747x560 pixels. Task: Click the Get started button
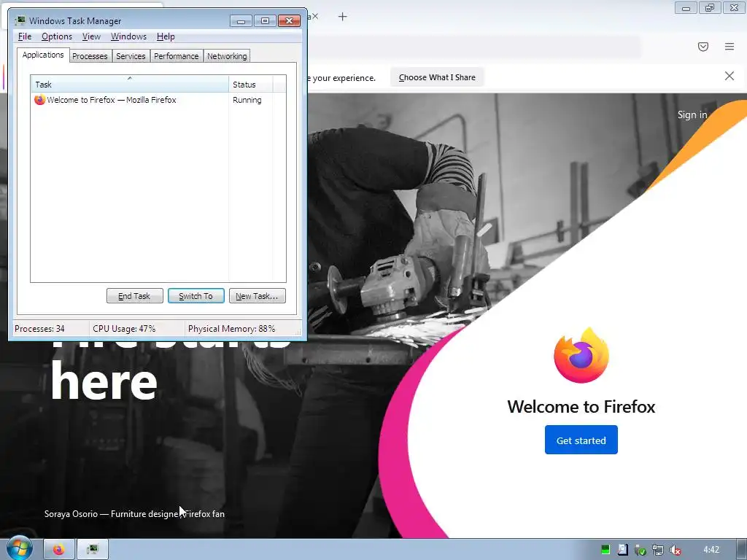point(581,440)
